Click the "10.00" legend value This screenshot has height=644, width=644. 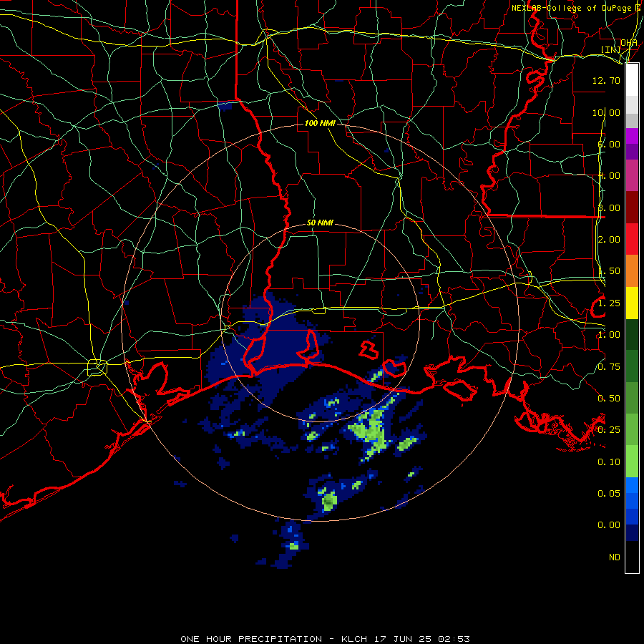tap(606, 112)
